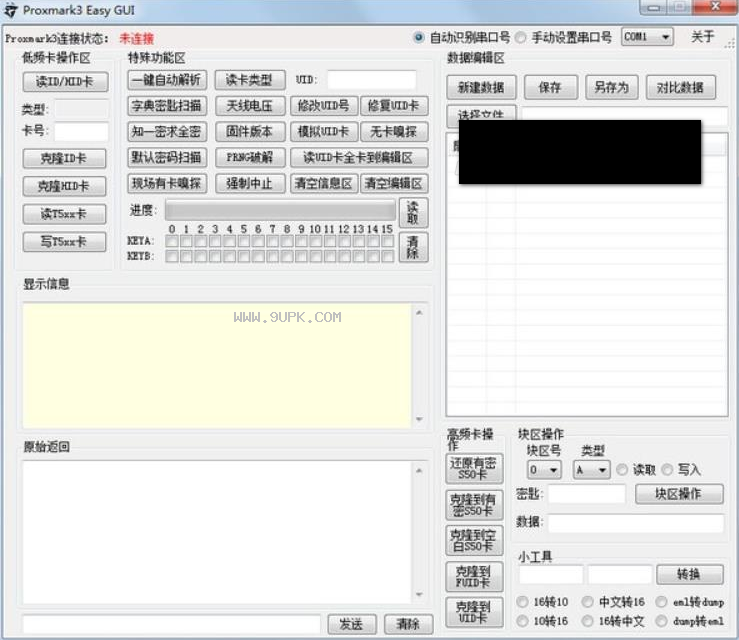Screen dimensions: 739x640
Task: Focus the 卡号 card number field
Action: (x=82, y=131)
